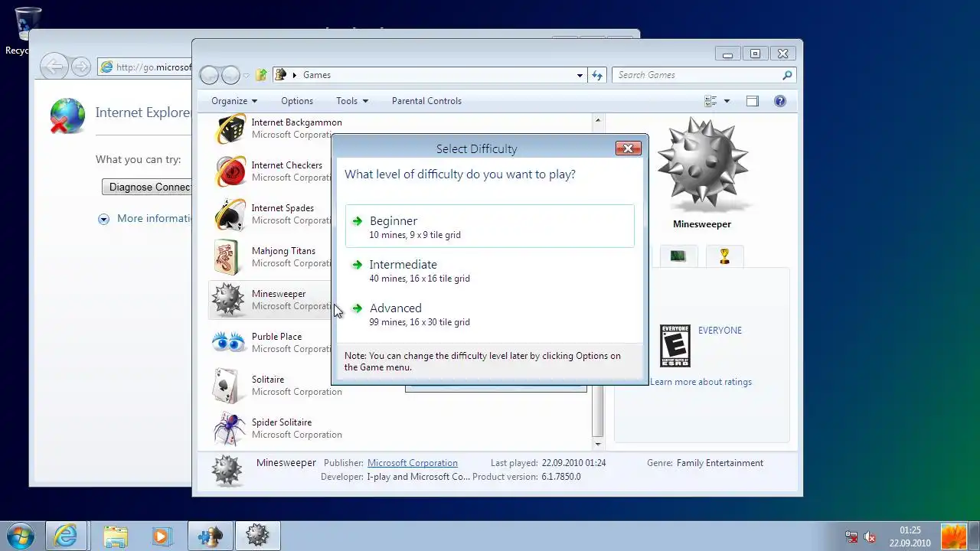Click the Minesweeper icon in details pane
This screenshot has height=551, width=980.
(x=227, y=470)
